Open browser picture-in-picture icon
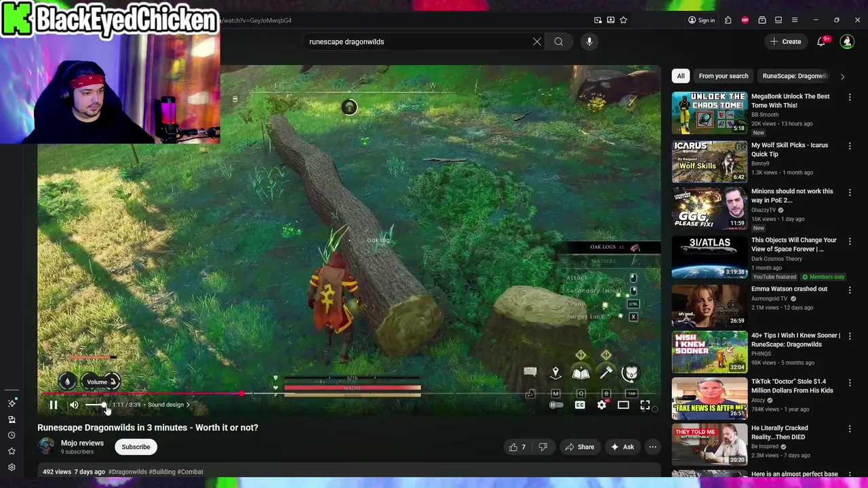 [x=597, y=20]
